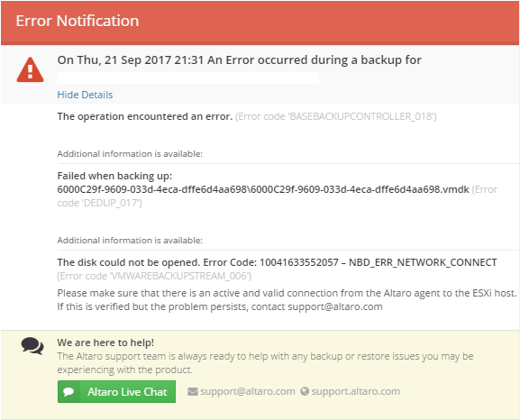Click the DEDUP_017 error code text
Viewport: 520px width, 420px height.
(x=99, y=203)
